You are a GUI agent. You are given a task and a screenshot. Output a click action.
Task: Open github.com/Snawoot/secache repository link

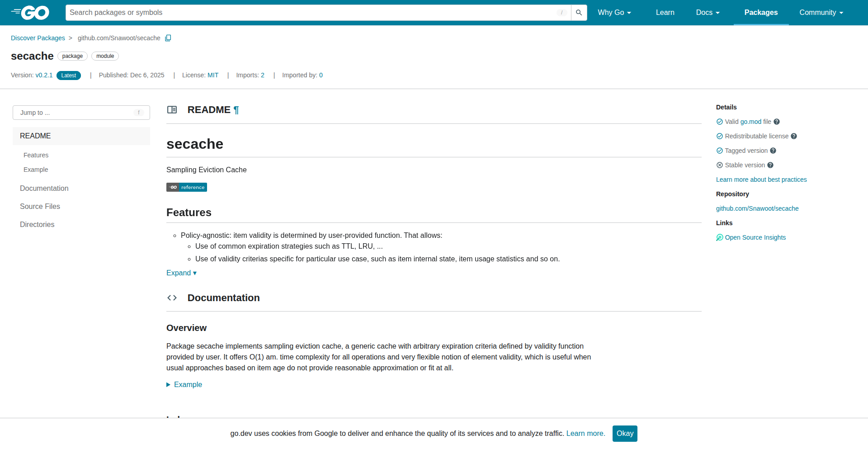[x=757, y=208]
